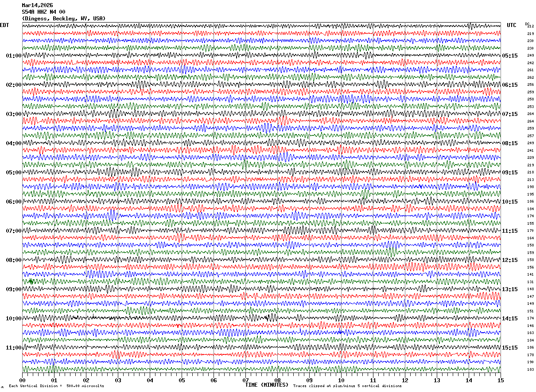The height and width of the screenshot is (392, 536).
Task: Click the DC offset value 141
Action: (530, 275)
